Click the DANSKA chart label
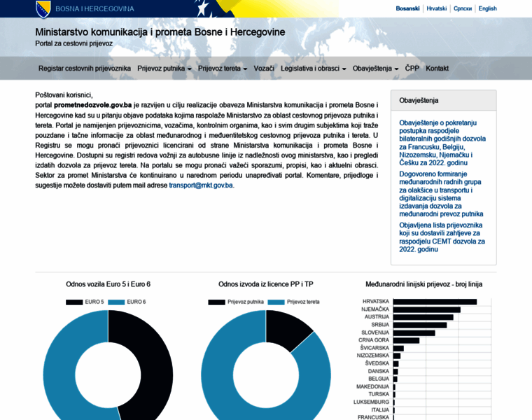The width and height of the screenshot is (532, 420). (379, 372)
